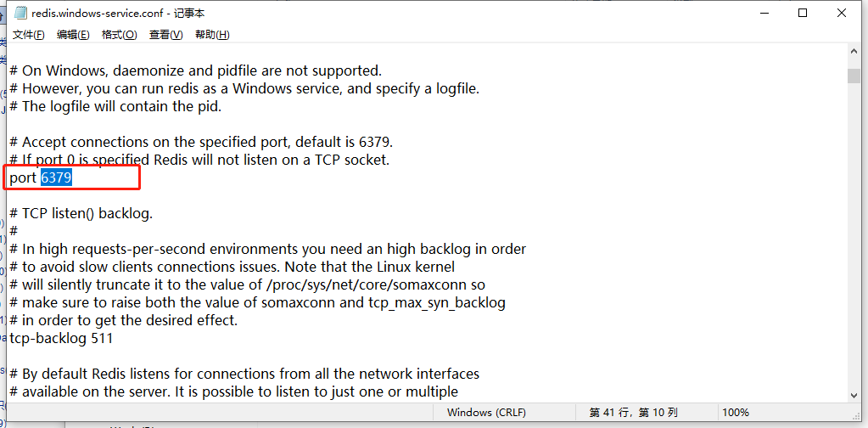Place cursor on the tcp-backlog 511 line
This screenshot has height=428, width=868.
click(61, 338)
